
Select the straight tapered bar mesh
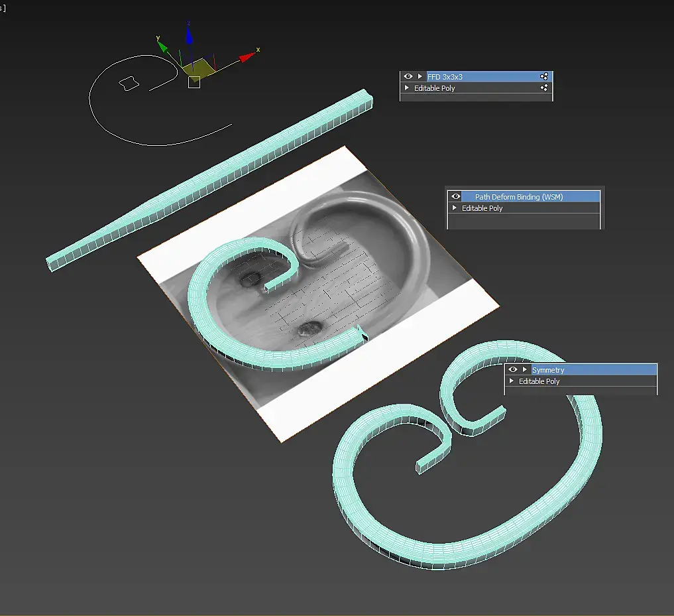[x=209, y=180]
